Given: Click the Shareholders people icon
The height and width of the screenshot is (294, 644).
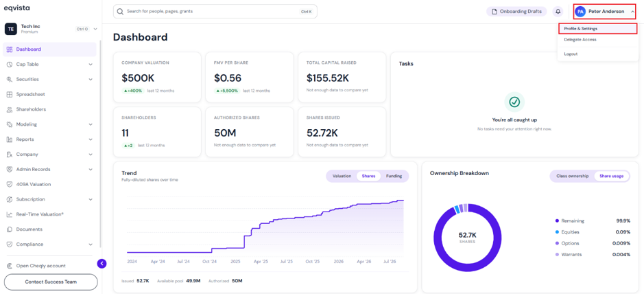Looking at the screenshot, I should tap(10, 109).
